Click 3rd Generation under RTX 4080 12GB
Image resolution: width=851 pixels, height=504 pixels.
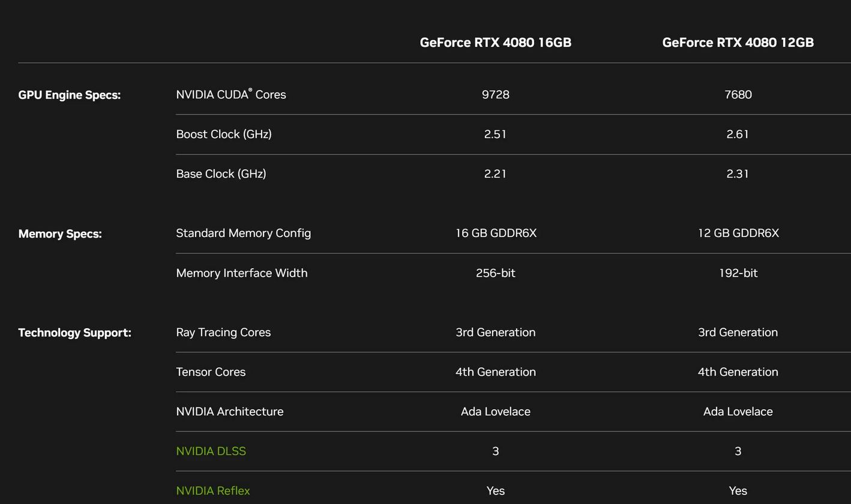738,332
